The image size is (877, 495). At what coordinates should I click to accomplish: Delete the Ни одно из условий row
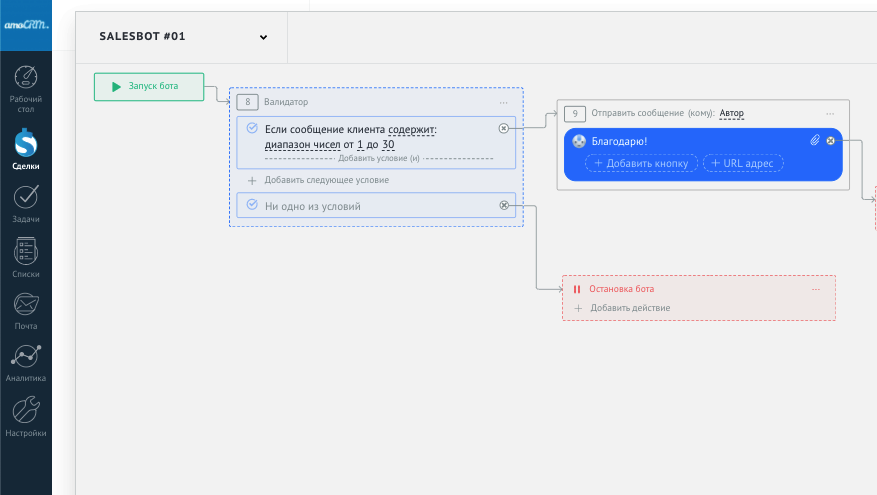point(503,206)
